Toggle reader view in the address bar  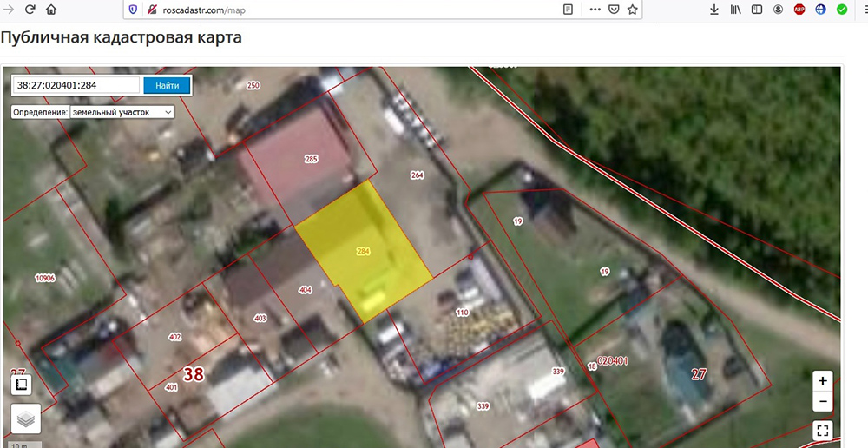click(x=568, y=10)
